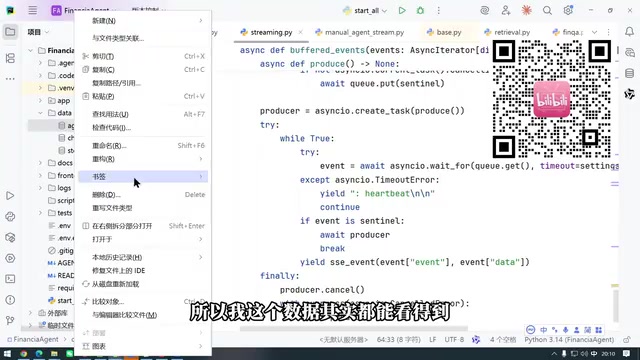Choose 与编辑器比较文件(M) menu entry

[143, 315]
